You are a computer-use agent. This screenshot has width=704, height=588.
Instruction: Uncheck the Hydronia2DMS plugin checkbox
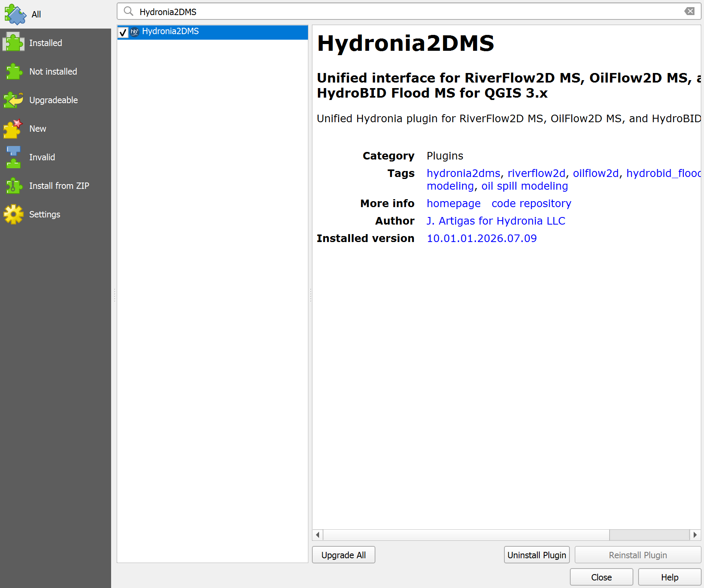(123, 32)
